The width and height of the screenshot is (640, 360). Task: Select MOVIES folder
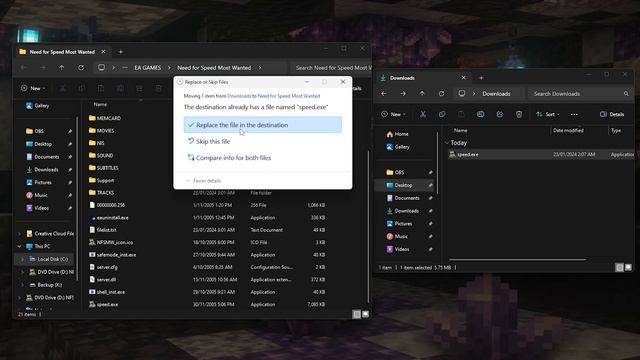tap(102, 131)
